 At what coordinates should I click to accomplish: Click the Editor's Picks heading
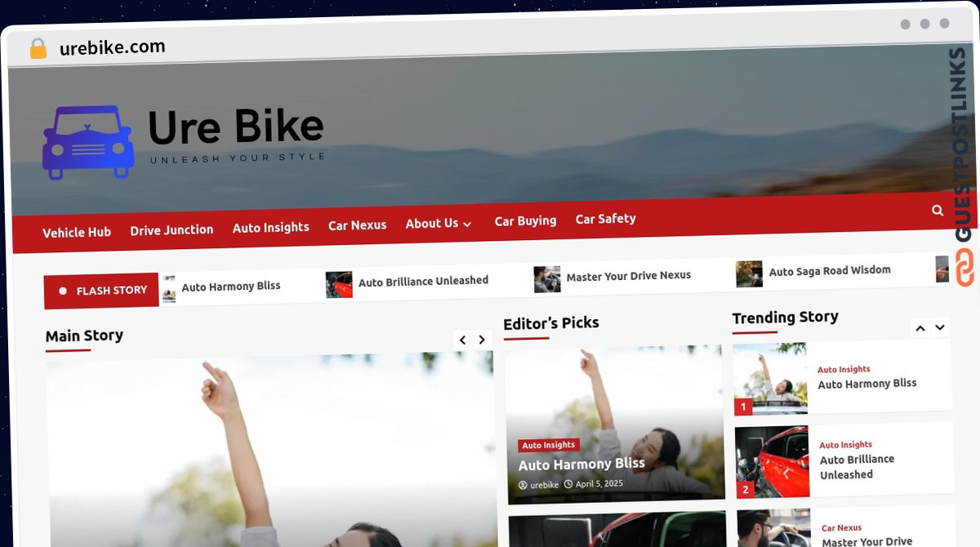coord(551,323)
